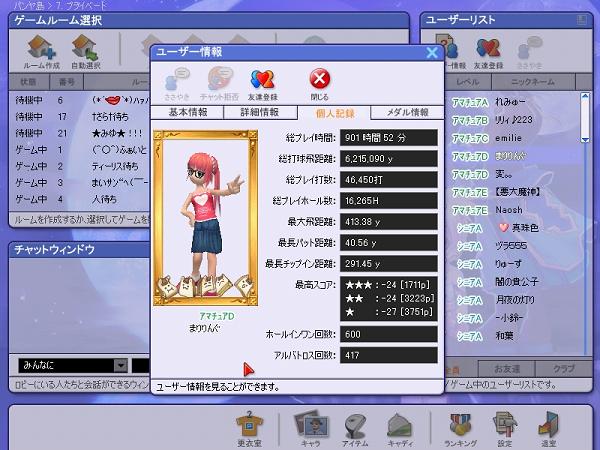Click the 状態 column header
This screenshot has width=600, height=450.
(x=29, y=82)
